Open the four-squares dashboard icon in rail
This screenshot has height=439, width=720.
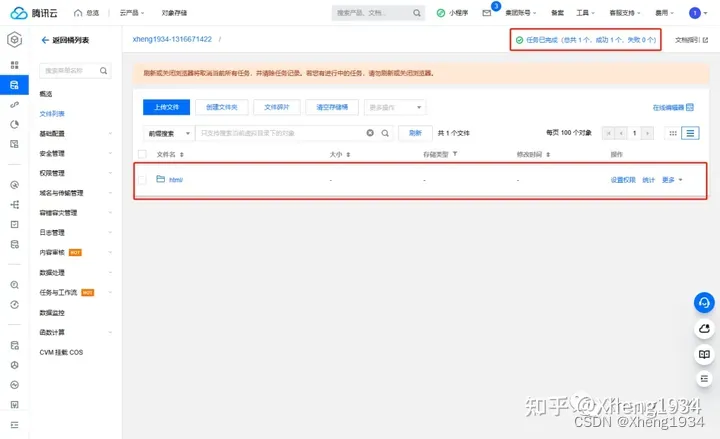pos(15,65)
